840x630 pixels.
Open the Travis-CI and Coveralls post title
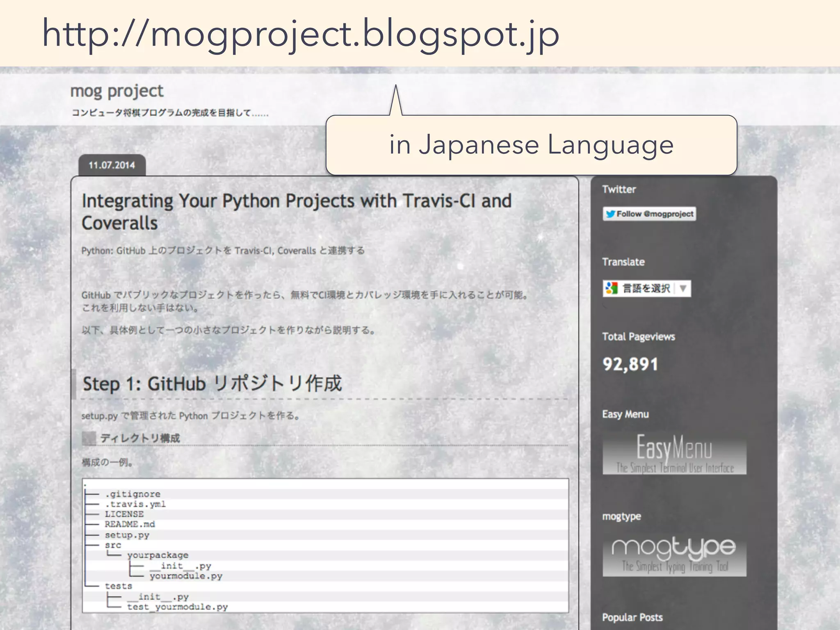pos(297,212)
